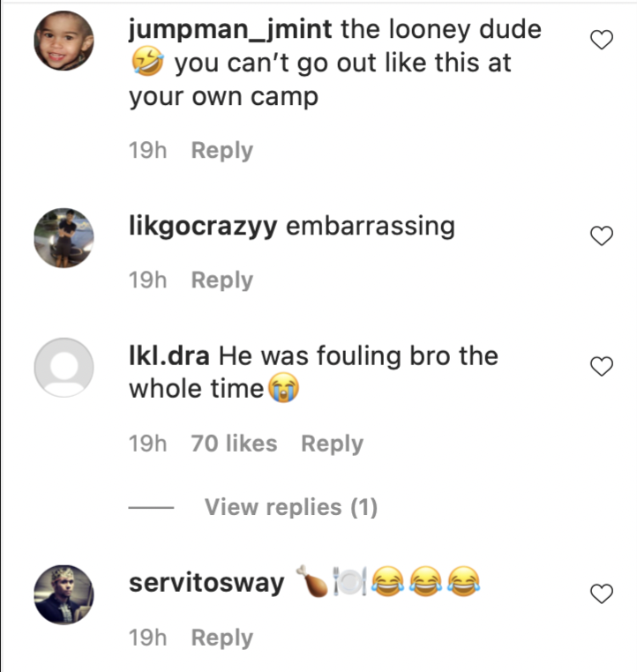The image size is (637, 672).
Task: Open likgocrazyy's avatar photo
Action: coord(64,237)
